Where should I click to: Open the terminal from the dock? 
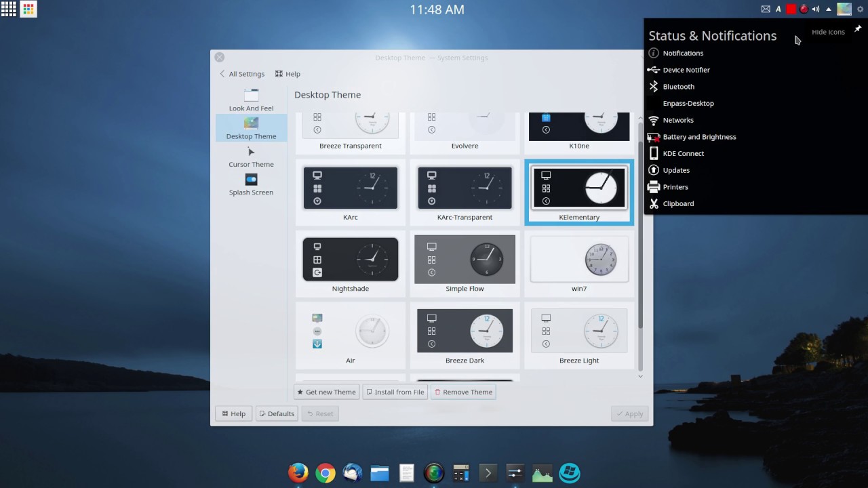pos(488,472)
